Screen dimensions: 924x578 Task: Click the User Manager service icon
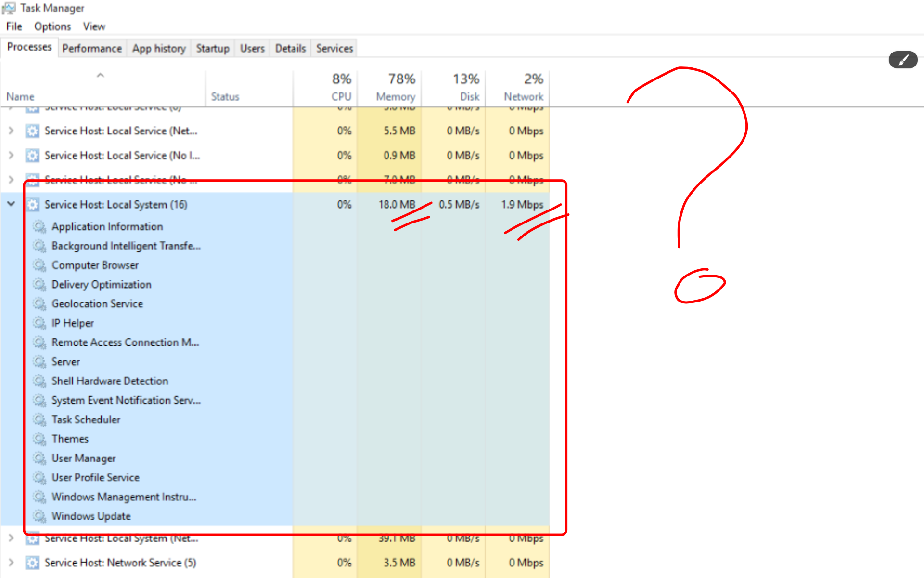tap(39, 458)
